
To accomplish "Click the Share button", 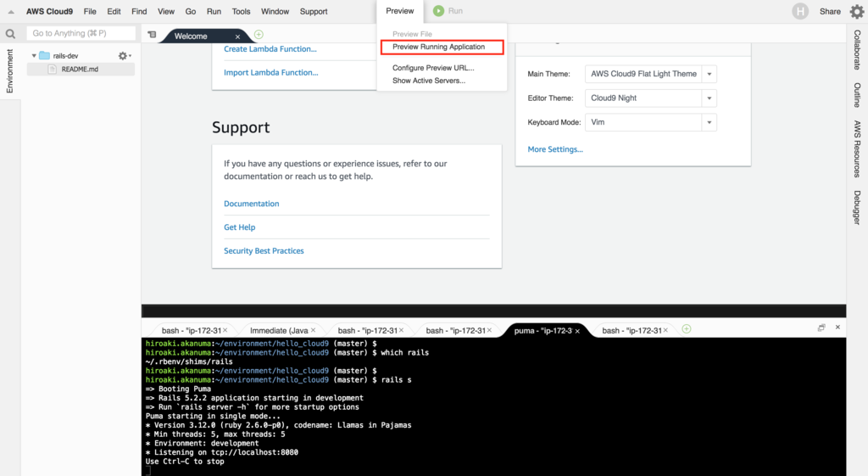I will point(830,12).
